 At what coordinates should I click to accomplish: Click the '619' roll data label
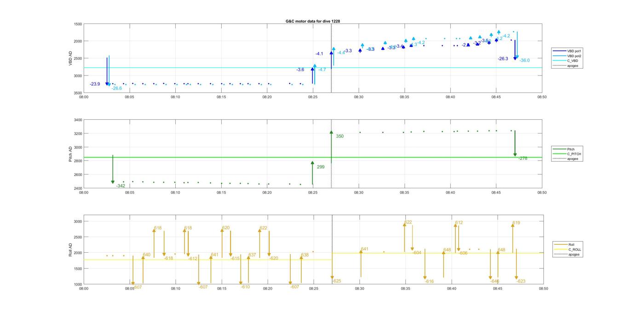coord(516,223)
